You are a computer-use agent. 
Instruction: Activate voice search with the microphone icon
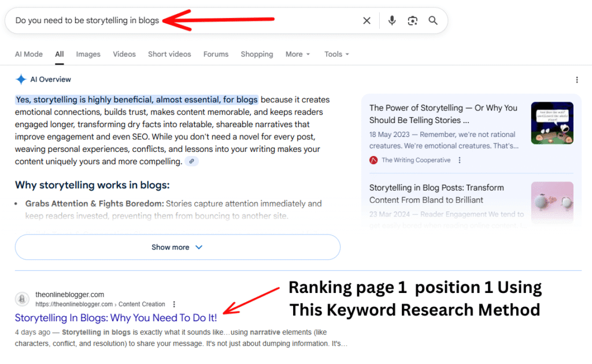[x=391, y=20]
